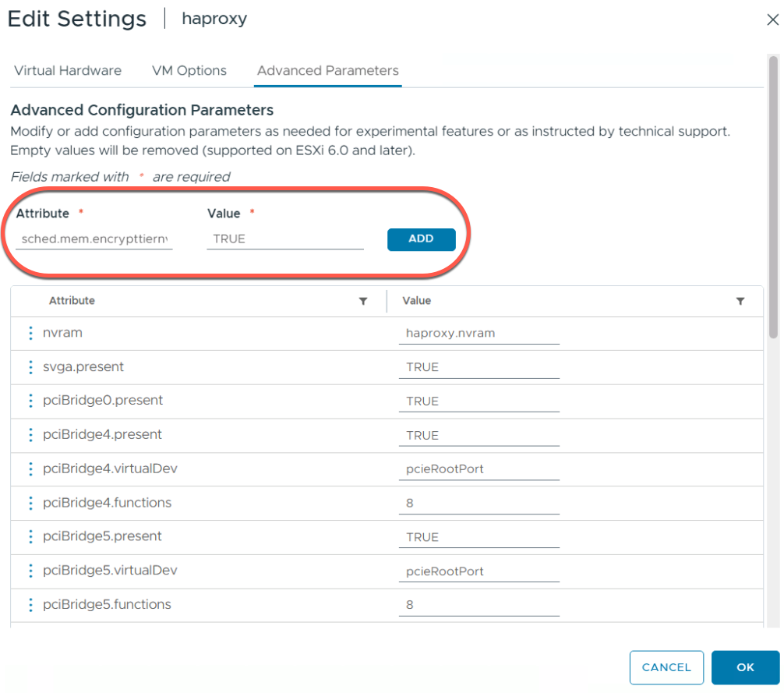Edit the haproxy.nvram value field
The height and width of the screenshot is (693, 784).
(x=479, y=334)
